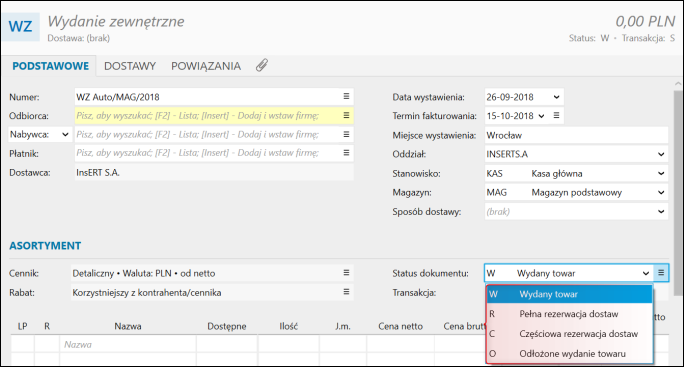This screenshot has height=367, width=684.
Task: Select 'Odłożone wydanie towaru' status option
Action: coord(569,353)
